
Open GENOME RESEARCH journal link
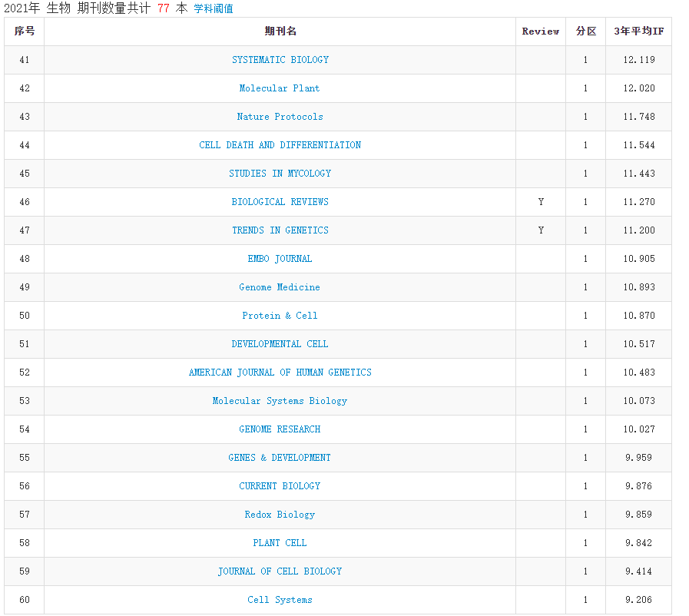[280, 429]
